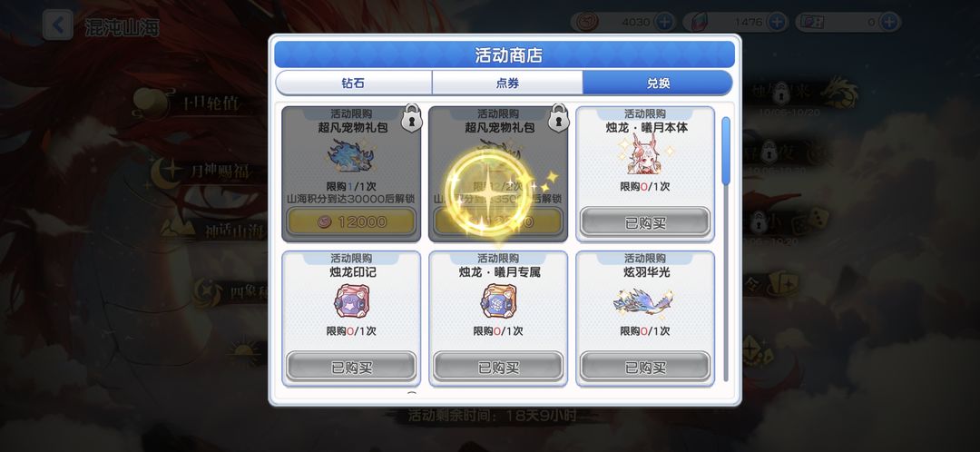Image resolution: width=980 pixels, height=452 pixels.
Task: Tap the plus icon next to ticket count 0
Action: (x=888, y=22)
